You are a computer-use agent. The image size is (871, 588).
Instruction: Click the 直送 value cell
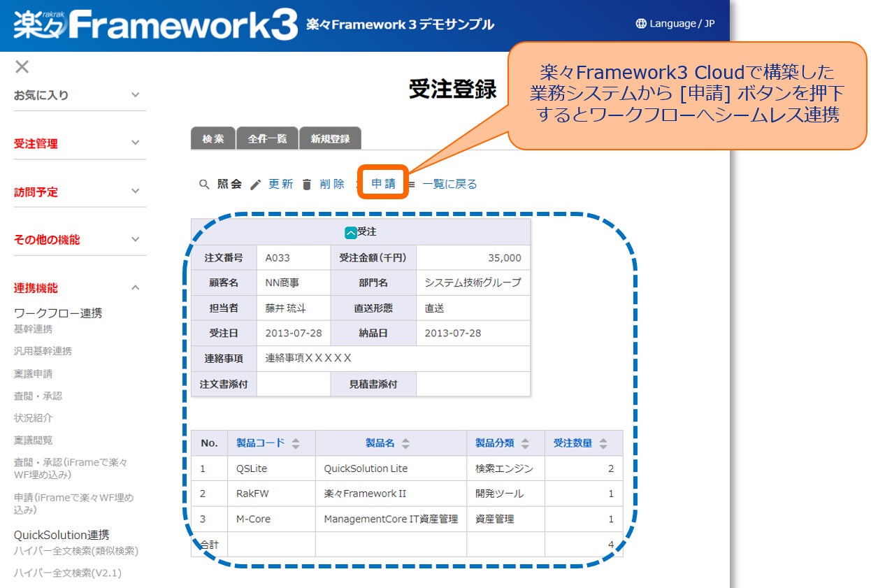point(473,308)
